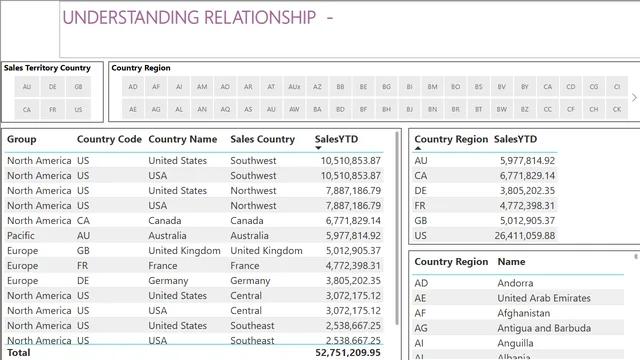Pick AL in Country Region slicer
Screen dimensions: 640x360
pos(179,109)
